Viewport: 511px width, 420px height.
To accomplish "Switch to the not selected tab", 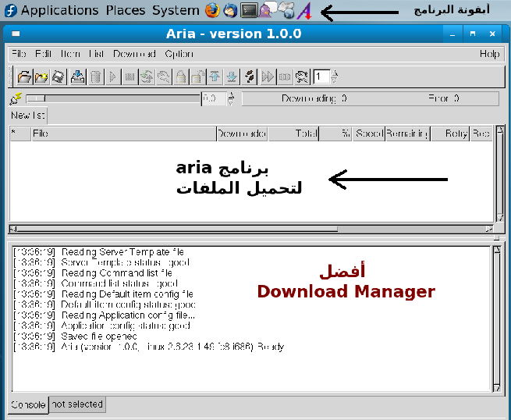I will pos(77,404).
